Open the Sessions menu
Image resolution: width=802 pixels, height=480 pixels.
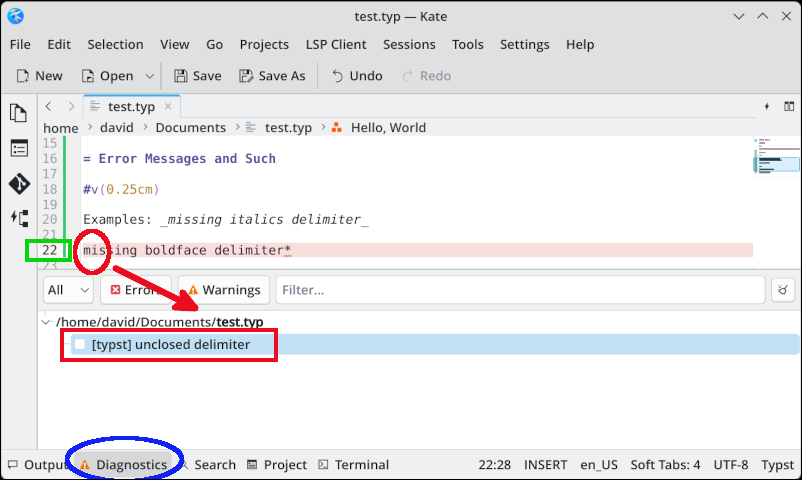[x=409, y=45]
